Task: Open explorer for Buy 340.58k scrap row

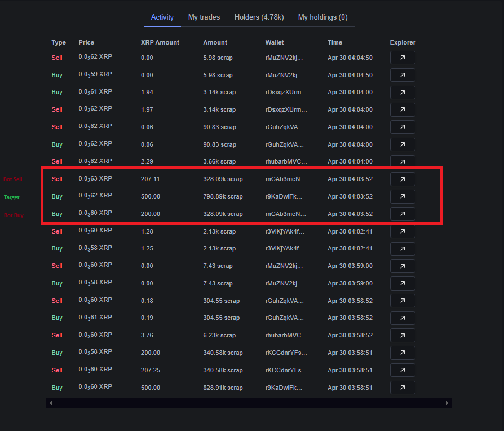Action: point(403,353)
